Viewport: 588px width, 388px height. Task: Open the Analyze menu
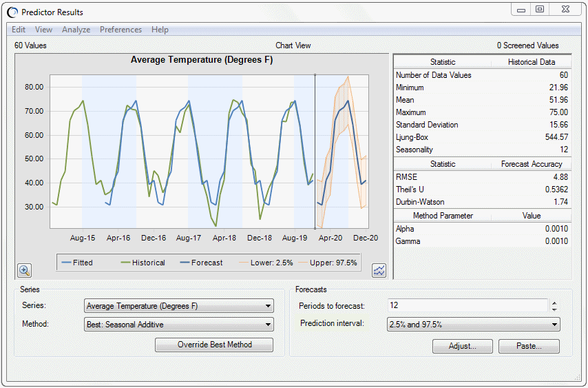(76, 30)
